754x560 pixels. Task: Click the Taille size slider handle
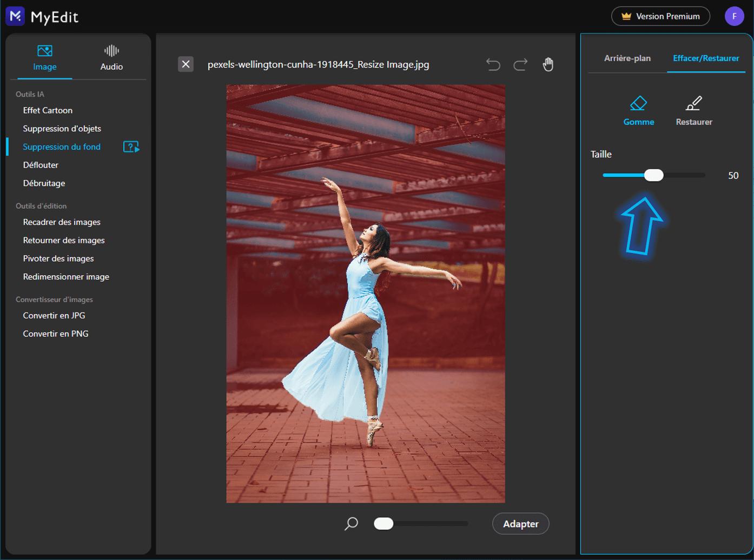[x=653, y=175]
